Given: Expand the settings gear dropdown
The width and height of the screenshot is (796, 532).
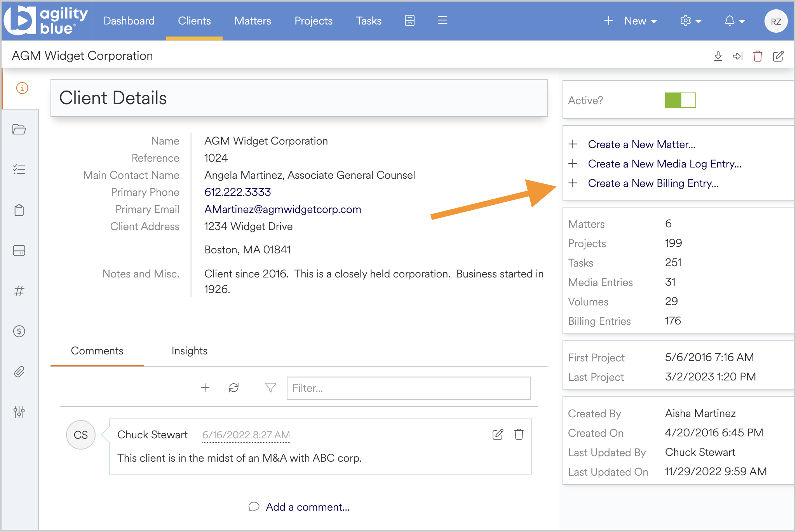Looking at the screenshot, I should [690, 21].
